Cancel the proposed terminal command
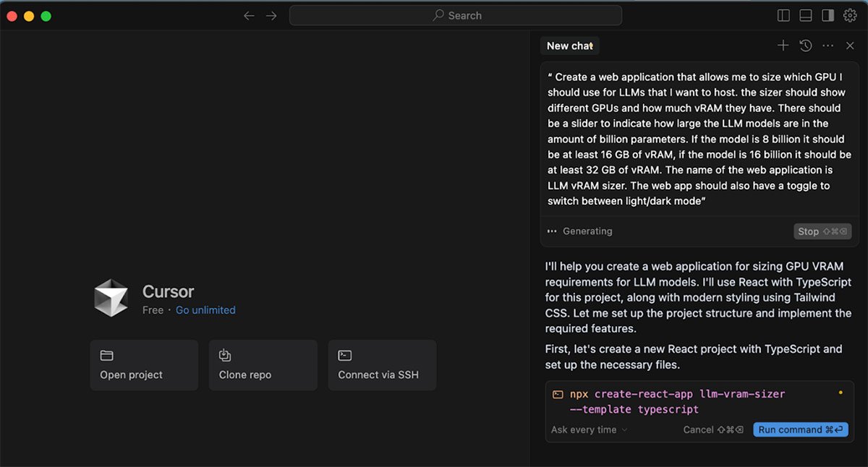This screenshot has height=467, width=868. (712, 429)
